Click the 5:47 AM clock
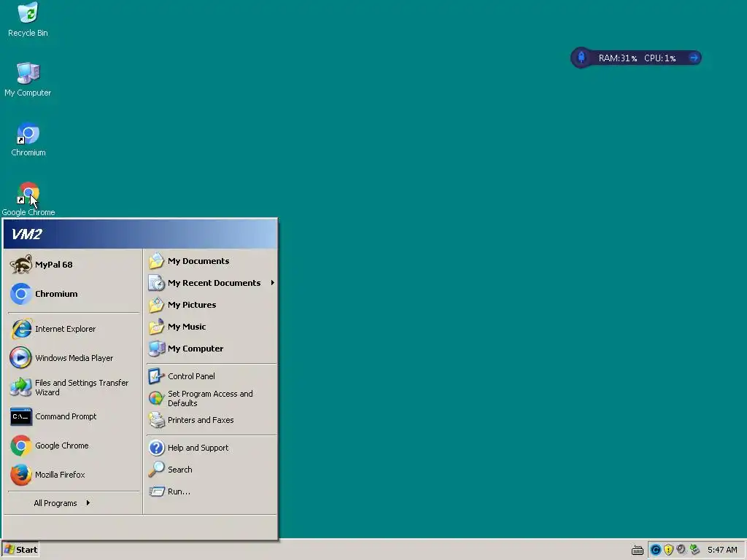747x560 pixels. 722,550
